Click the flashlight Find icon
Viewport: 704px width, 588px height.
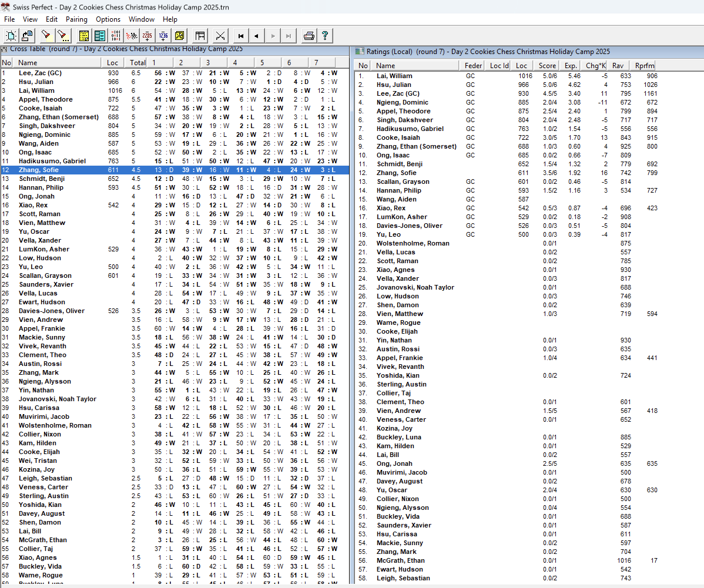coord(46,35)
